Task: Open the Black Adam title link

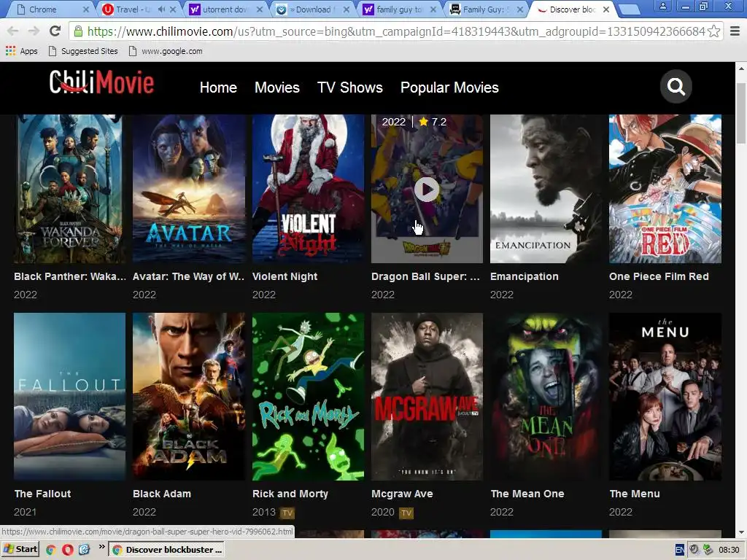Action: pos(161,494)
